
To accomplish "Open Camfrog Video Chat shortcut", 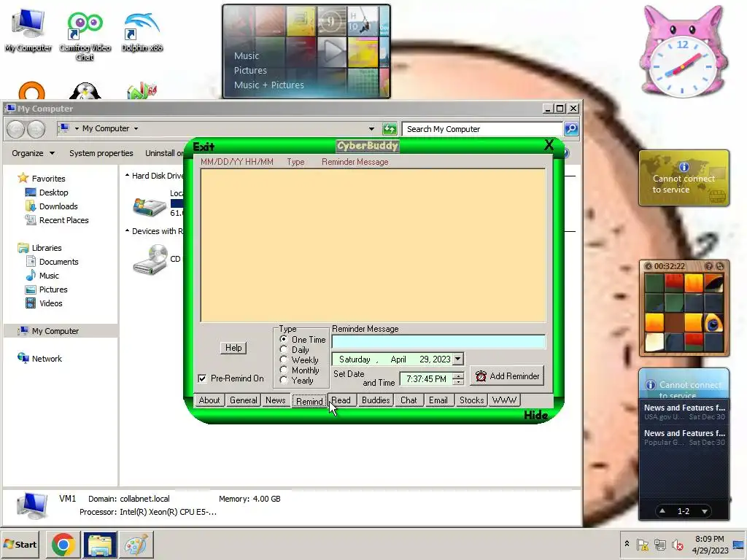I will [x=85, y=35].
